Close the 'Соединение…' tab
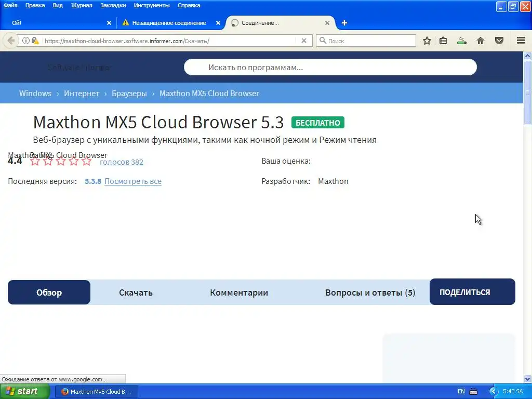The image size is (532, 399). [x=327, y=23]
